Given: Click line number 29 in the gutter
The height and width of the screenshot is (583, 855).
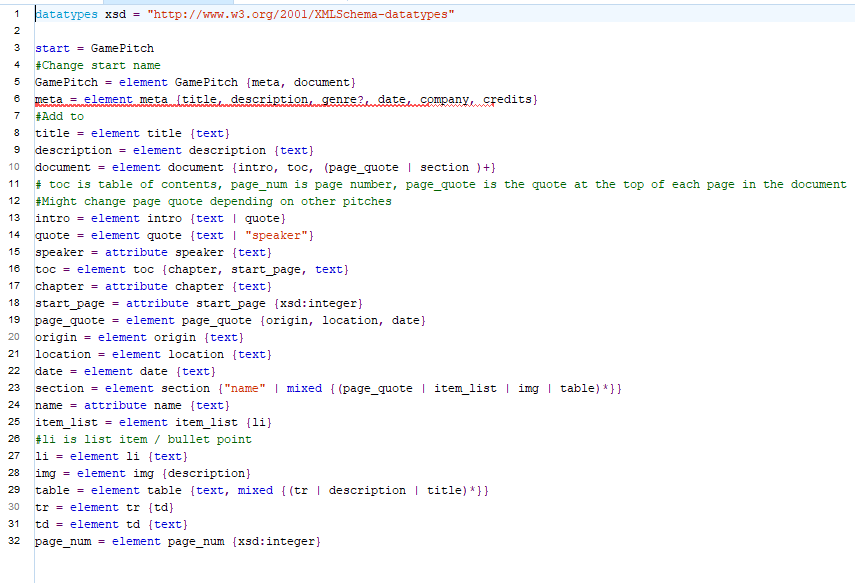Looking at the screenshot, I should point(16,490).
